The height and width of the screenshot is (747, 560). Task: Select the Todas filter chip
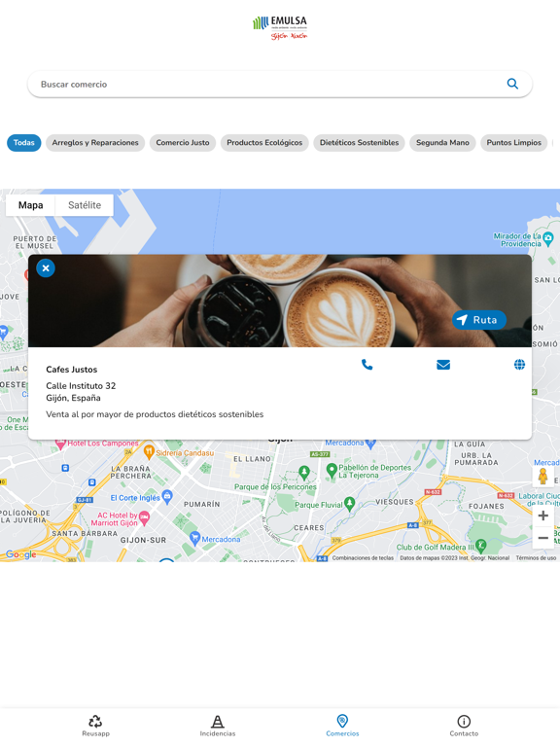pos(23,142)
